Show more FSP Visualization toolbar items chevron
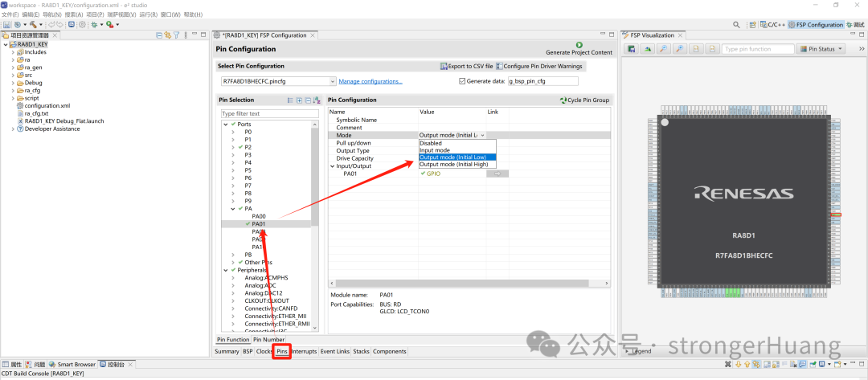Viewport: 868px width, 380px height. [862, 49]
